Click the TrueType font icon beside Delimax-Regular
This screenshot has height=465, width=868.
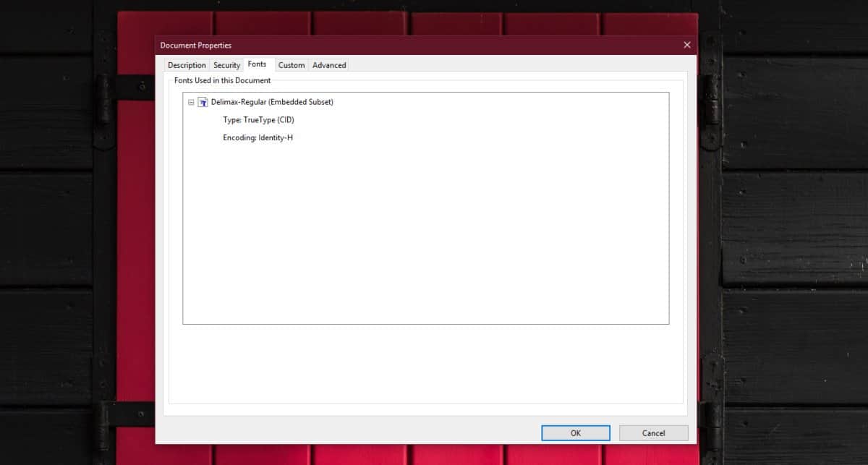click(x=203, y=102)
